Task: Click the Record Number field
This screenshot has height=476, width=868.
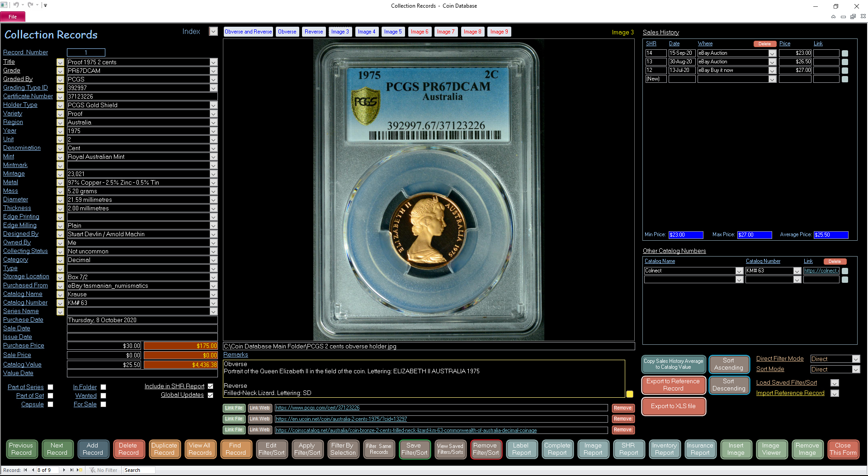Action: pos(86,52)
